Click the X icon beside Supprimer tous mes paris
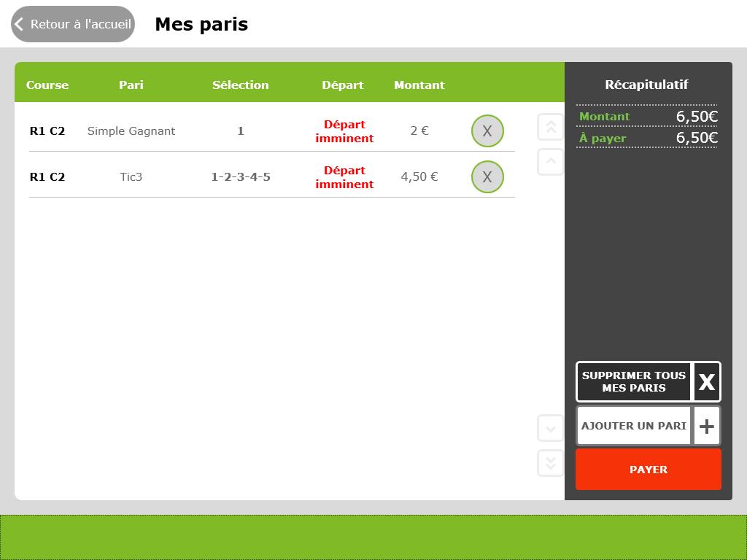The height and width of the screenshot is (560, 747). point(706,382)
